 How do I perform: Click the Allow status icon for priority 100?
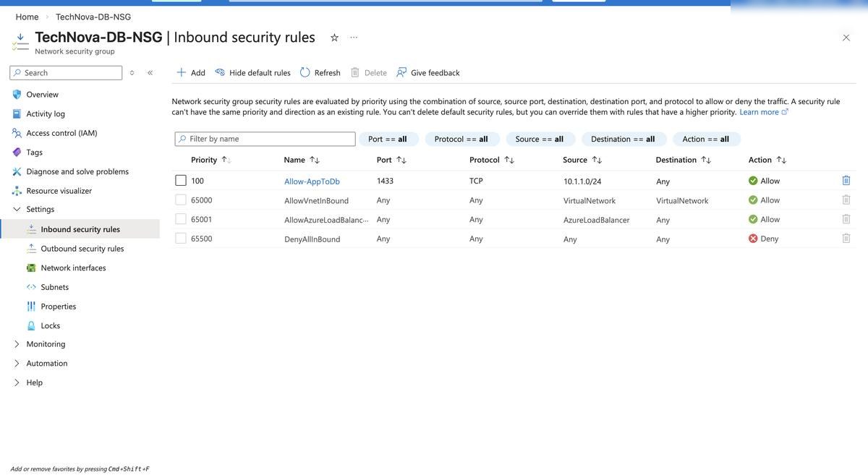[x=753, y=181]
